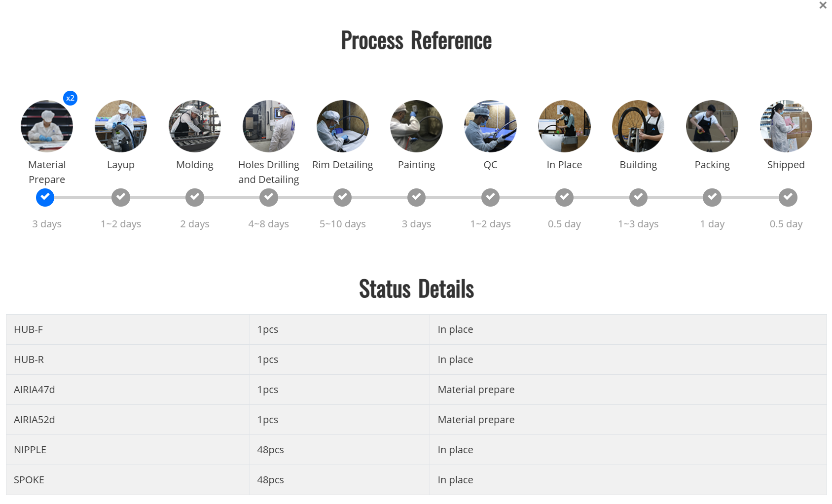Click the QC stage photo

pyautogui.click(x=490, y=126)
